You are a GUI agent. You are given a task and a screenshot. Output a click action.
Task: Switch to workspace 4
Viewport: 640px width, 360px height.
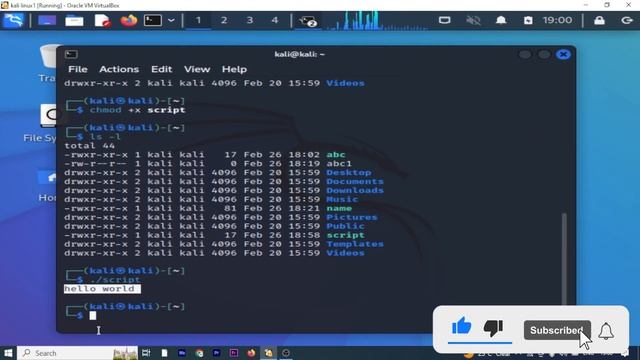point(275,20)
